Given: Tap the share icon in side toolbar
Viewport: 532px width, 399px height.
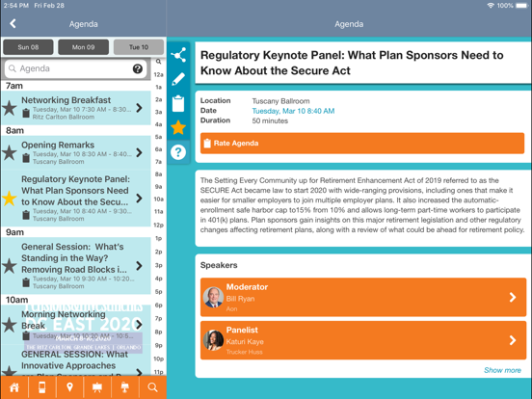Looking at the screenshot, I should [x=178, y=55].
